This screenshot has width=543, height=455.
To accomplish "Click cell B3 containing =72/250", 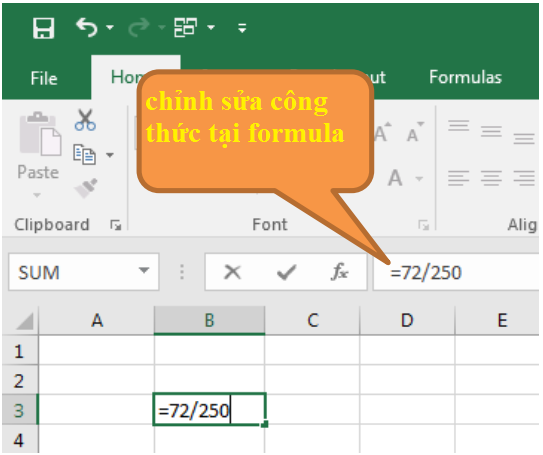I will pos(209,409).
